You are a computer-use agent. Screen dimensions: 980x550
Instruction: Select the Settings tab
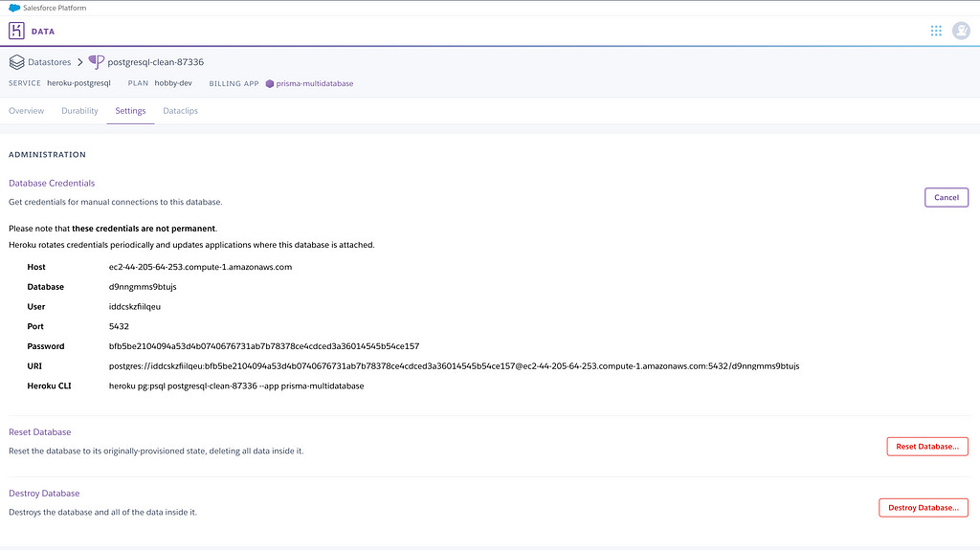click(x=130, y=111)
